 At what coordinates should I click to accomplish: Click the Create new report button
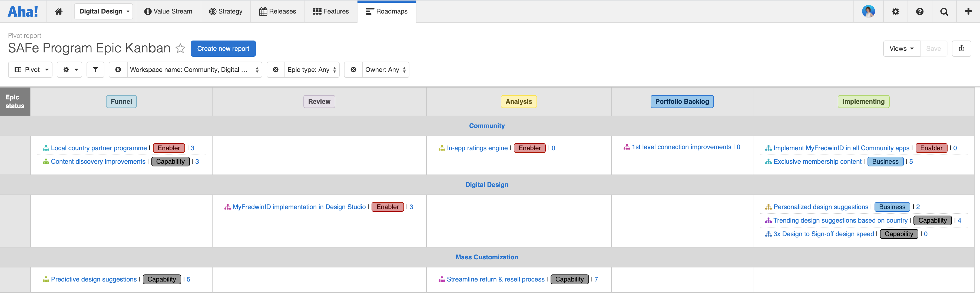tap(223, 48)
